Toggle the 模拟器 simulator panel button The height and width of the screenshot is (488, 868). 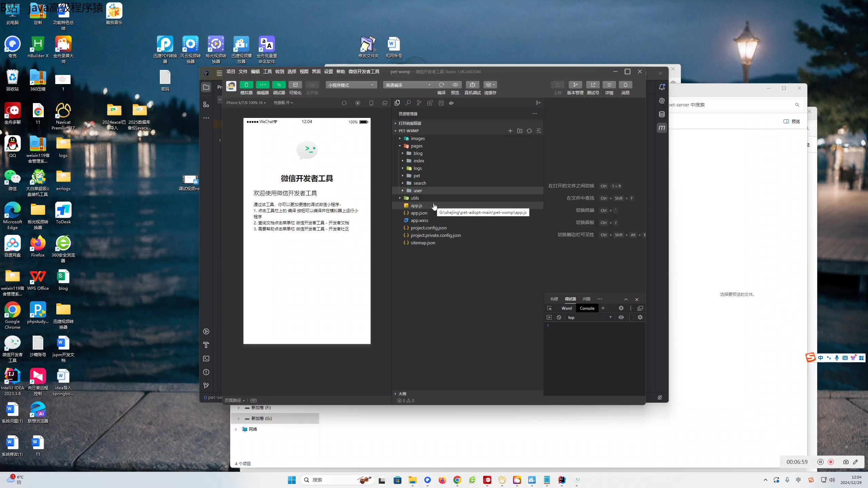tap(246, 85)
